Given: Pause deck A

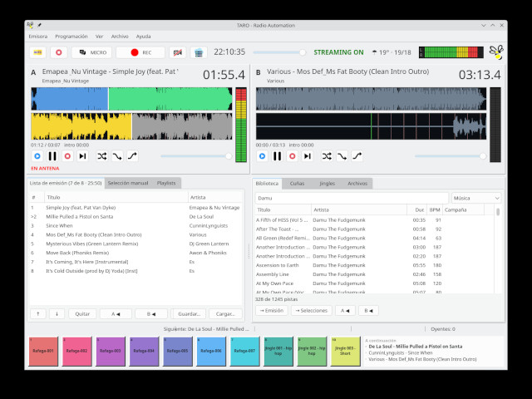Looking at the screenshot, I should (52, 156).
